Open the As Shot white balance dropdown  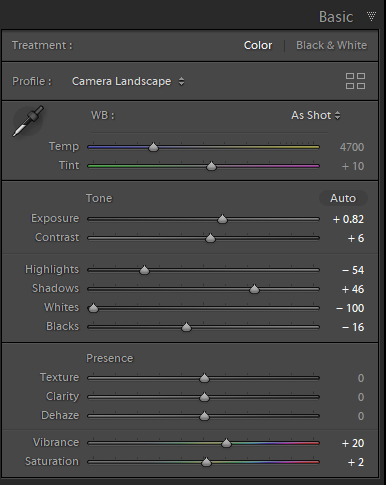point(316,115)
